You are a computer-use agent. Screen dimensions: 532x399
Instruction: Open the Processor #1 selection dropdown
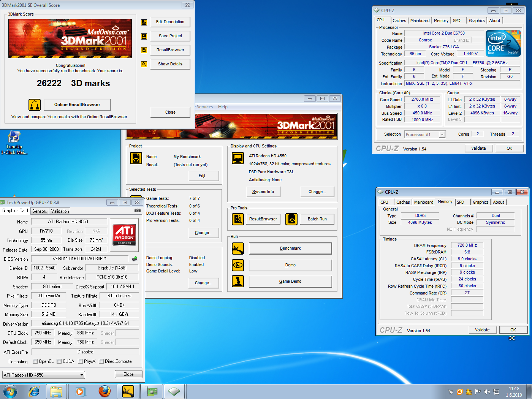[x=425, y=135]
